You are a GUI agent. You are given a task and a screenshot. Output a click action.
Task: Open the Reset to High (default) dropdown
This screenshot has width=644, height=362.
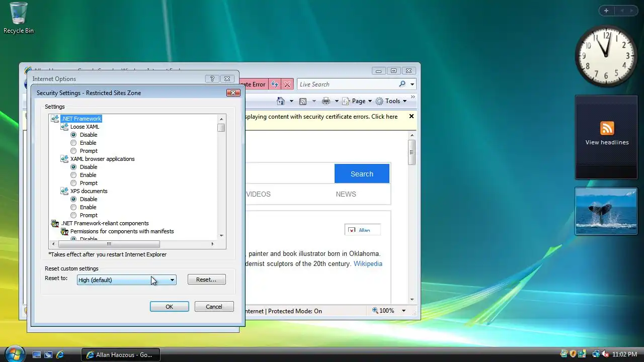coord(126,280)
